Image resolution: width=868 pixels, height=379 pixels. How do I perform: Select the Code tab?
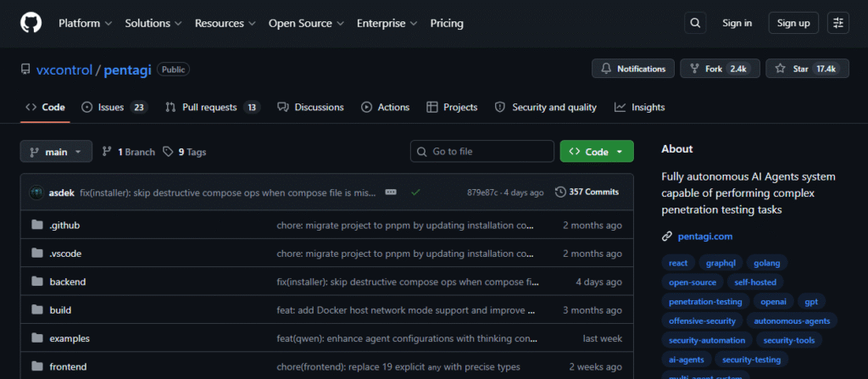click(x=46, y=107)
